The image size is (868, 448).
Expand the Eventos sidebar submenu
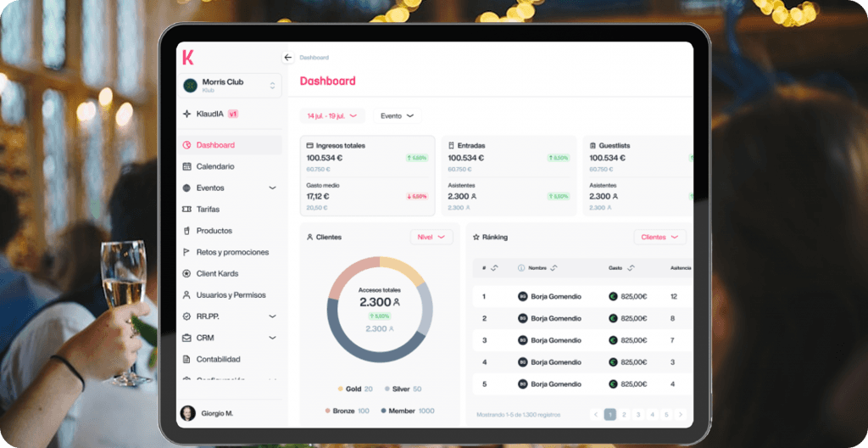pos(272,188)
